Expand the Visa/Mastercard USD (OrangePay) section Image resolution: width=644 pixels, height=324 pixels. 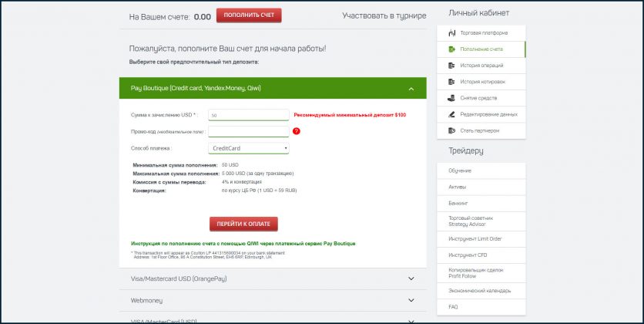point(273,278)
